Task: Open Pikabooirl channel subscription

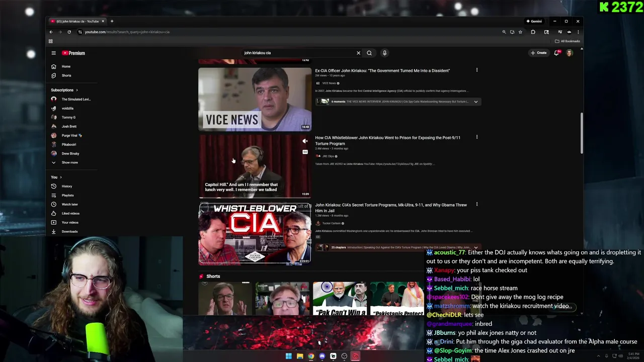Action: click(x=69, y=144)
